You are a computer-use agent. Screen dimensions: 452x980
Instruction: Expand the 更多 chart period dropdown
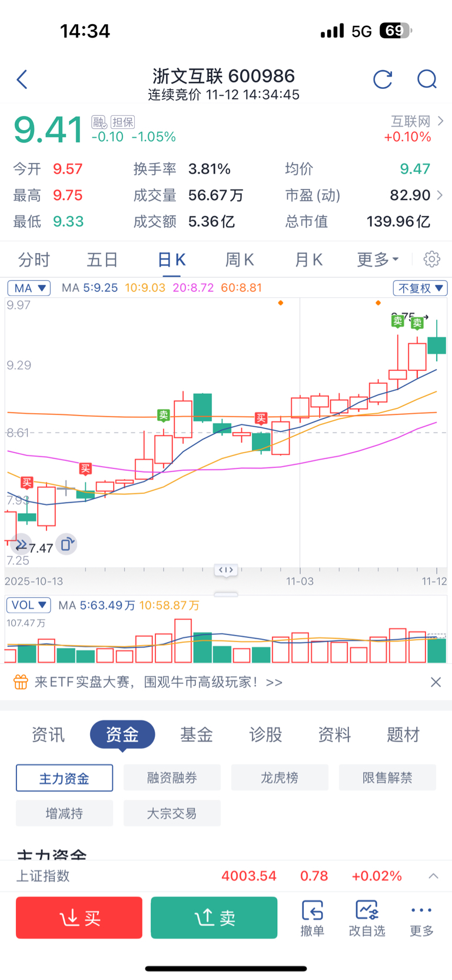coord(378,260)
